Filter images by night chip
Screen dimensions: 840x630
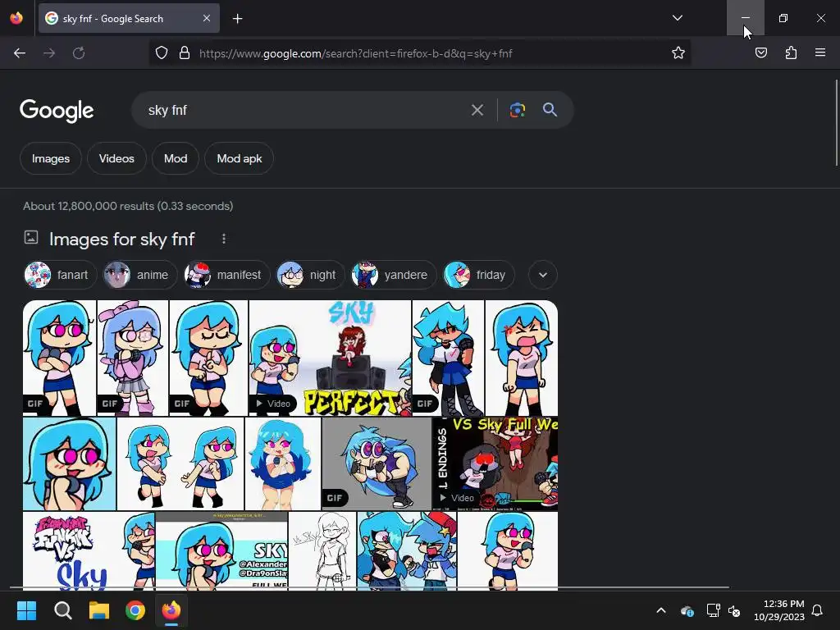point(310,275)
